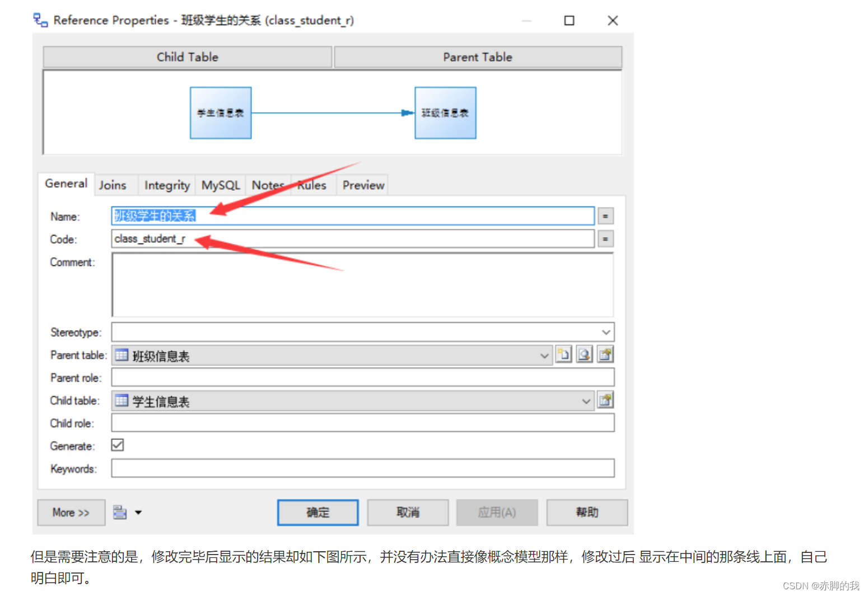Confirm with the 确定 button
This screenshot has width=868, height=596.
318,513
